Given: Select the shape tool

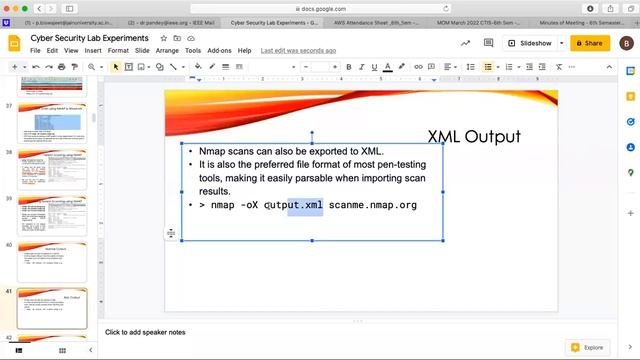Looking at the screenshot, I should pyautogui.click(x=160, y=67).
